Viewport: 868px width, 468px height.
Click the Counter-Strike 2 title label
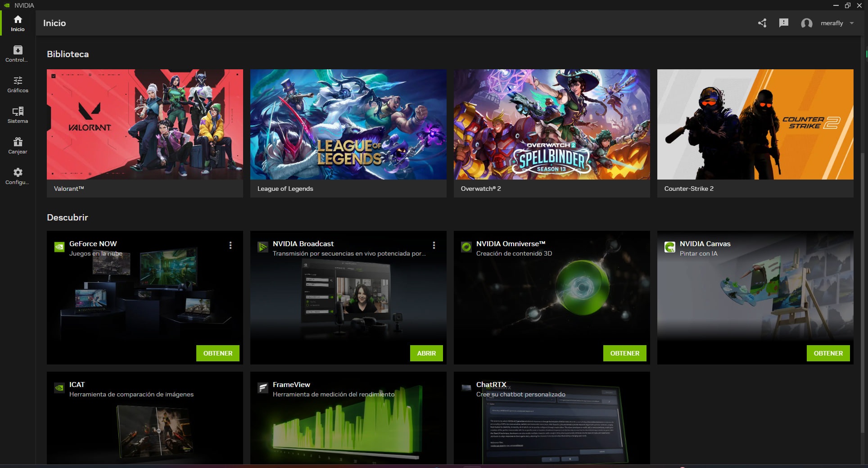[x=689, y=189]
